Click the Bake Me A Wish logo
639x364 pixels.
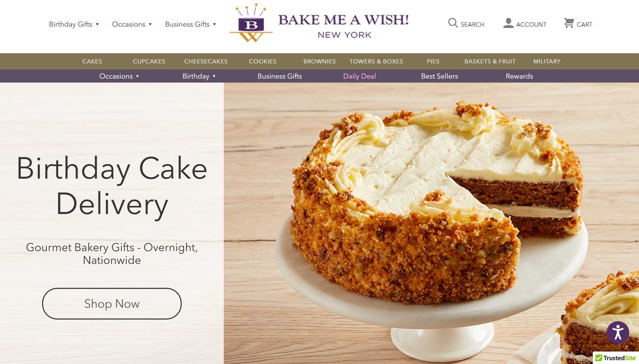(x=319, y=24)
